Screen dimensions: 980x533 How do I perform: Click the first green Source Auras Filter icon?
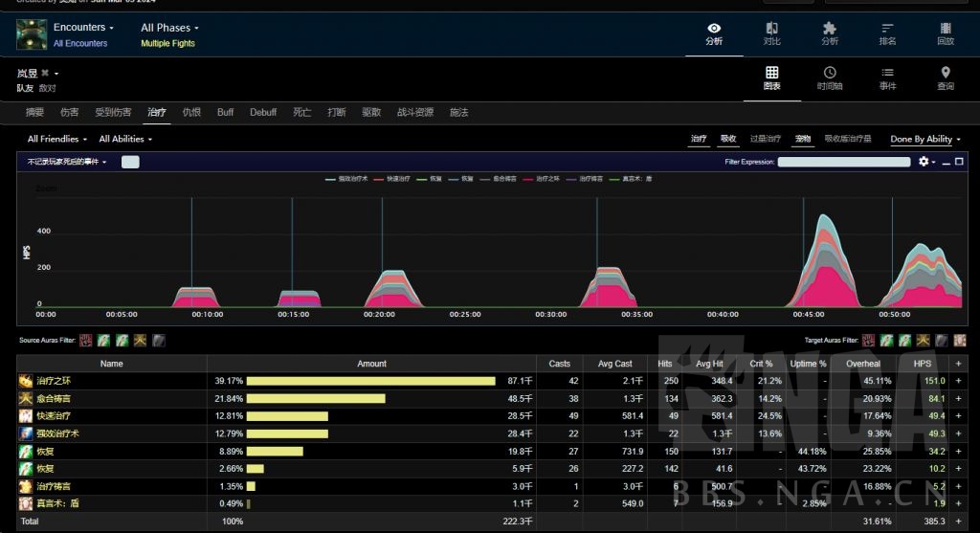point(103,341)
